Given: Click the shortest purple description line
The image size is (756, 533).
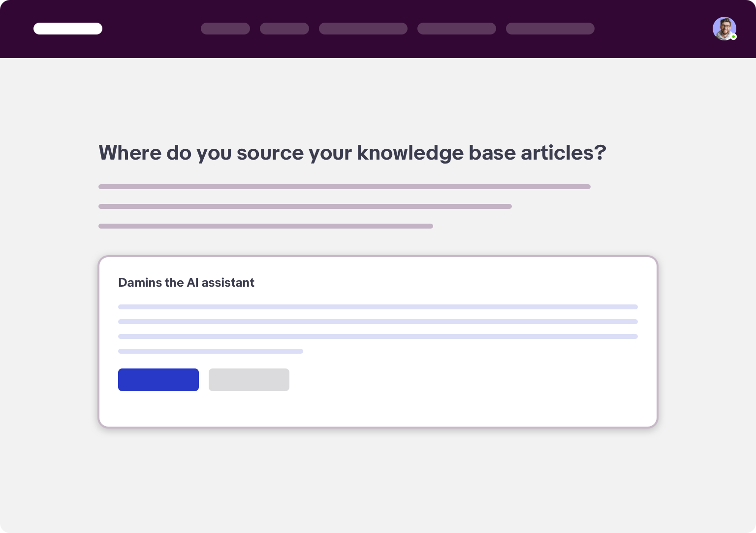Looking at the screenshot, I should pyautogui.click(x=266, y=226).
